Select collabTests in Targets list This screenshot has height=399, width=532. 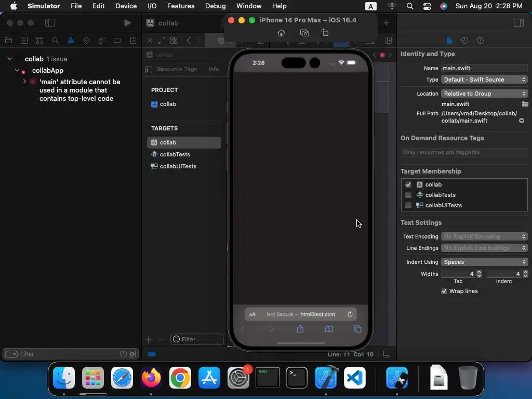tap(184, 154)
